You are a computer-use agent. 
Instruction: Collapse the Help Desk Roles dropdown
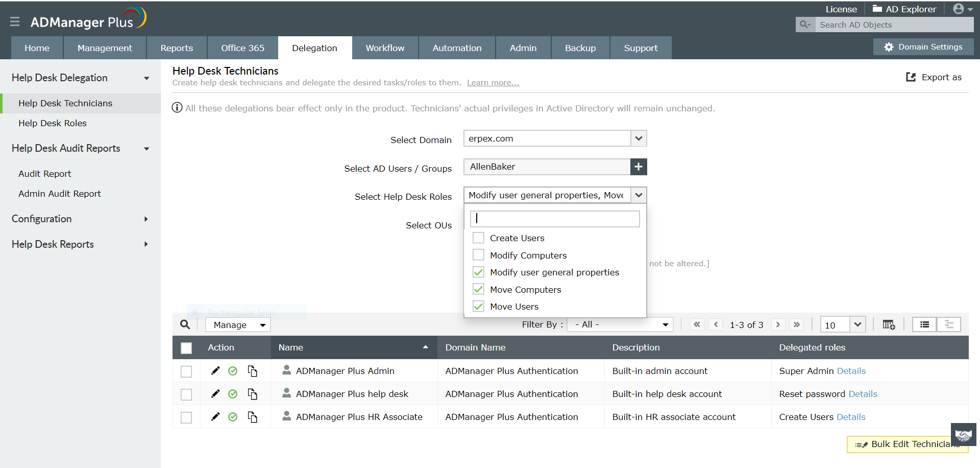639,195
